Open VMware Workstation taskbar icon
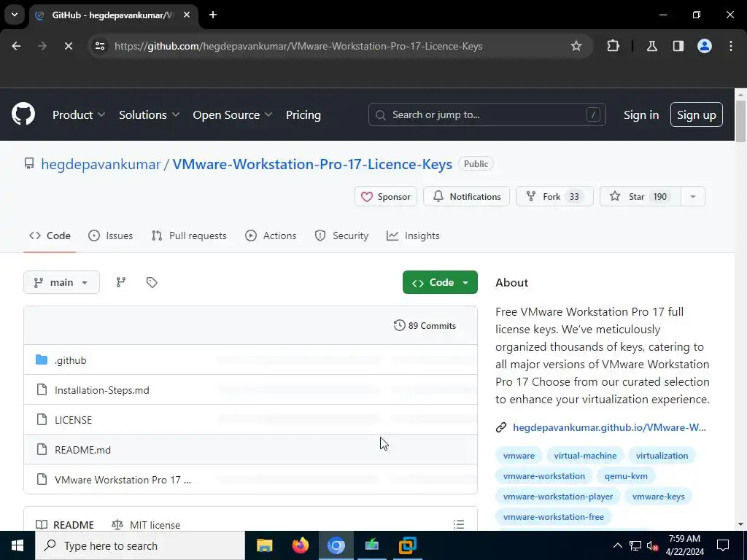This screenshot has height=560, width=747. coord(407,545)
